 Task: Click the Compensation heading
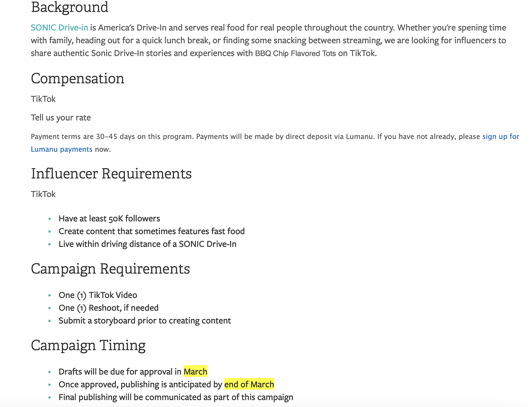[78, 78]
